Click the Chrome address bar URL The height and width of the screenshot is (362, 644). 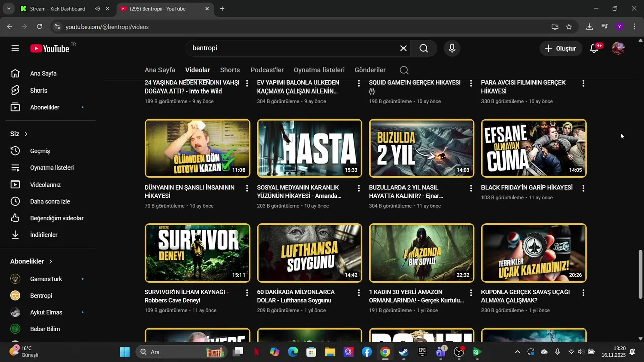tap(107, 27)
